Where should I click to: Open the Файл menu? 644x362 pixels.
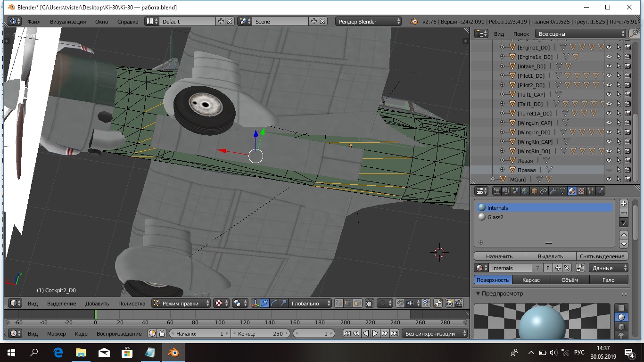[33, 21]
